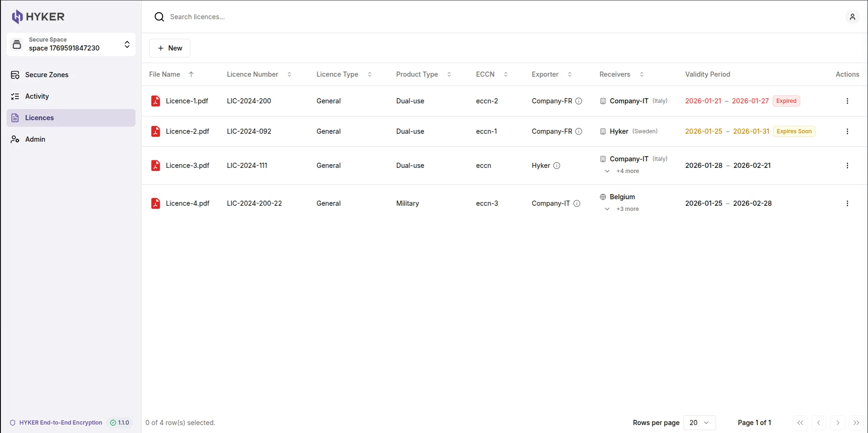Open actions menu for Licence-4.pdf row
Image resolution: width=868 pixels, height=433 pixels.
(x=847, y=203)
